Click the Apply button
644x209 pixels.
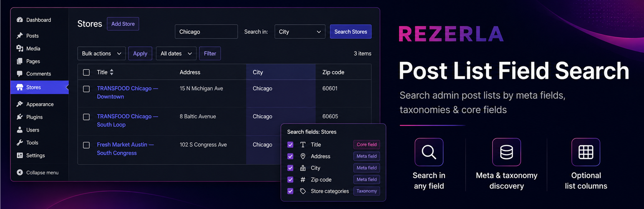point(140,54)
